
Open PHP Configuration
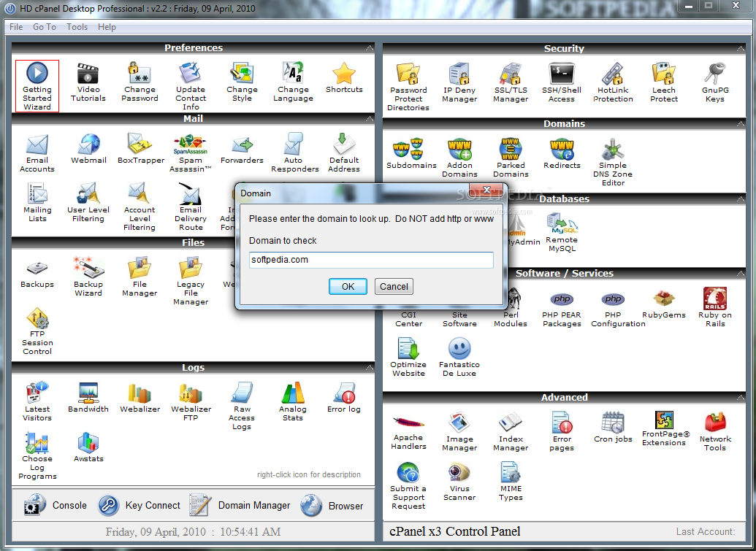618,310
